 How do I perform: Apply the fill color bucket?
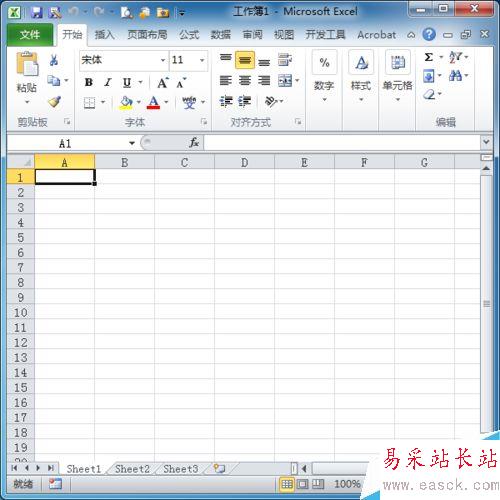pos(126,102)
